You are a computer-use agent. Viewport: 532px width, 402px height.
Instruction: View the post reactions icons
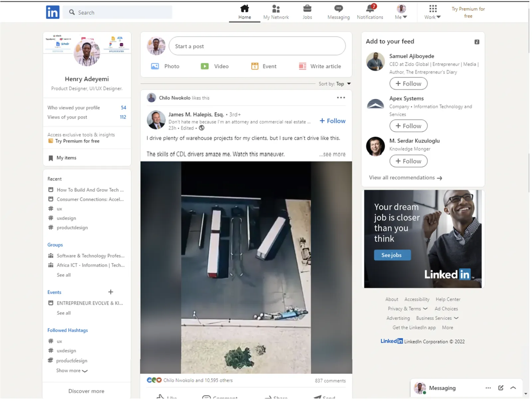(x=154, y=380)
